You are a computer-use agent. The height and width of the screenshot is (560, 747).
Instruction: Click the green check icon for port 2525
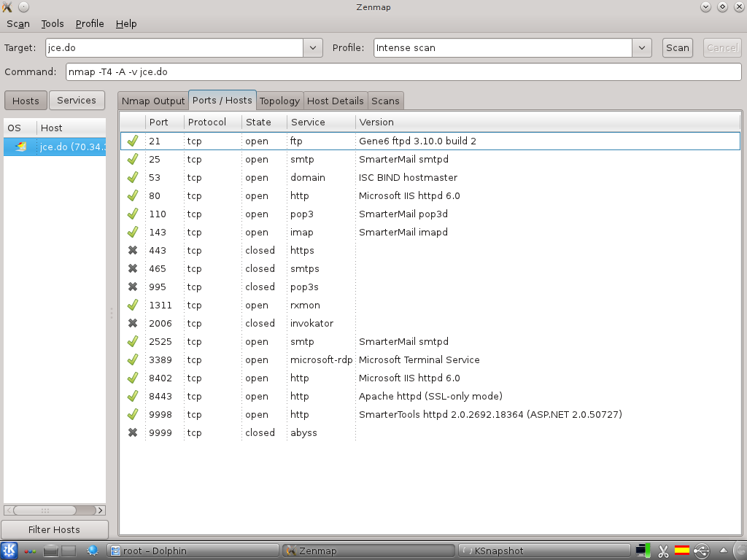[x=133, y=341]
